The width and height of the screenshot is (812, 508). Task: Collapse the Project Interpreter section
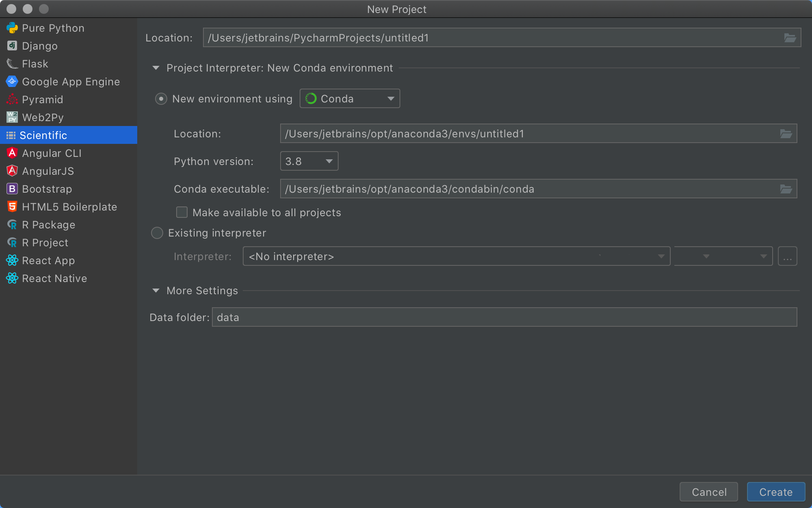pos(156,68)
